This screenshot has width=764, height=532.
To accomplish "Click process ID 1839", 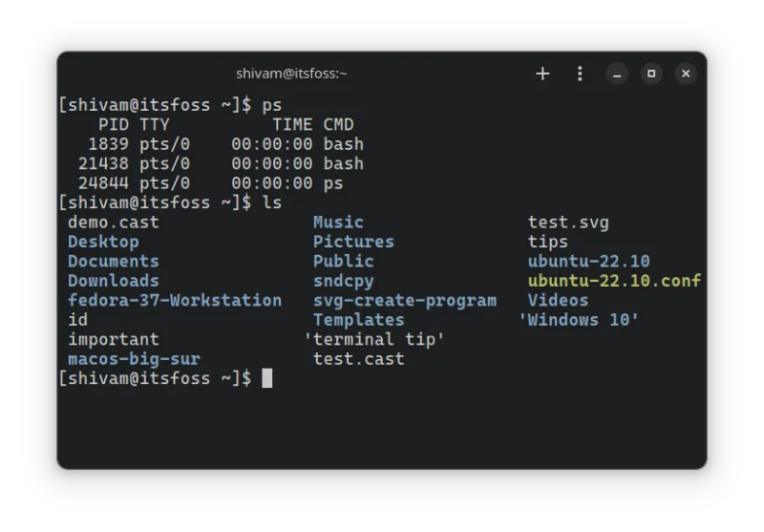I will tap(109, 144).
